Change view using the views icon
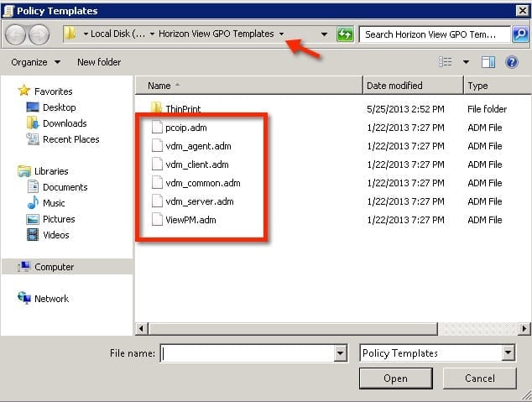532x402 pixels. [x=445, y=62]
